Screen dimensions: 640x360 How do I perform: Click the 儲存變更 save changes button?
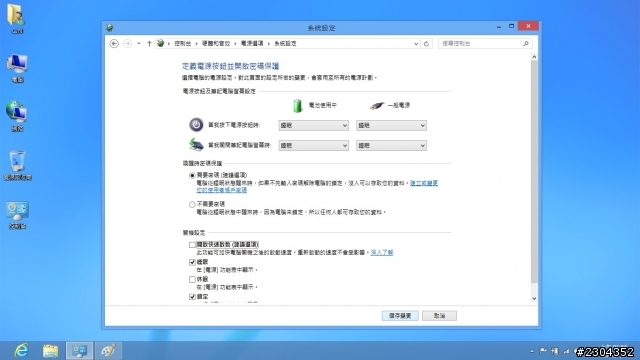click(x=400, y=316)
